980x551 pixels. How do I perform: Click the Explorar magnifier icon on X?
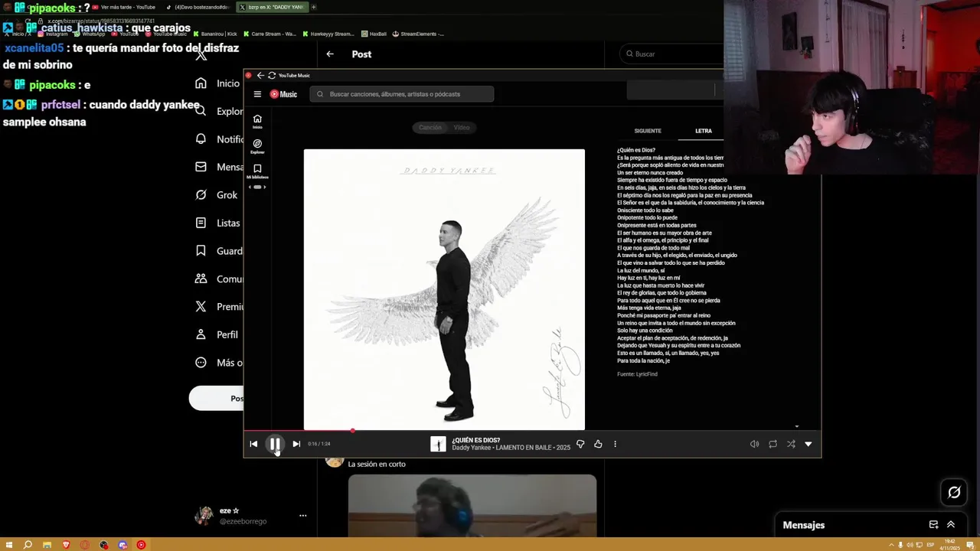pyautogui.click(x=201, y=111)
